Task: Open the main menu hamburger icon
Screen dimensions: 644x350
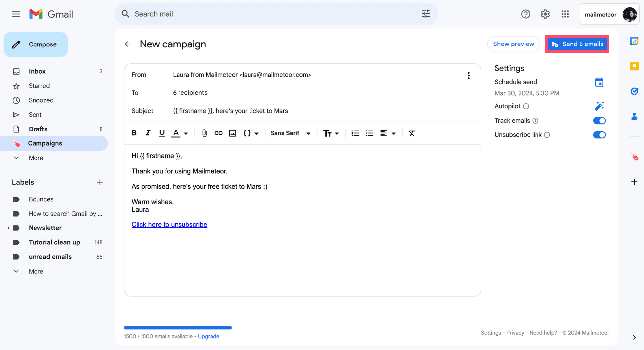Action: point(16,14)
